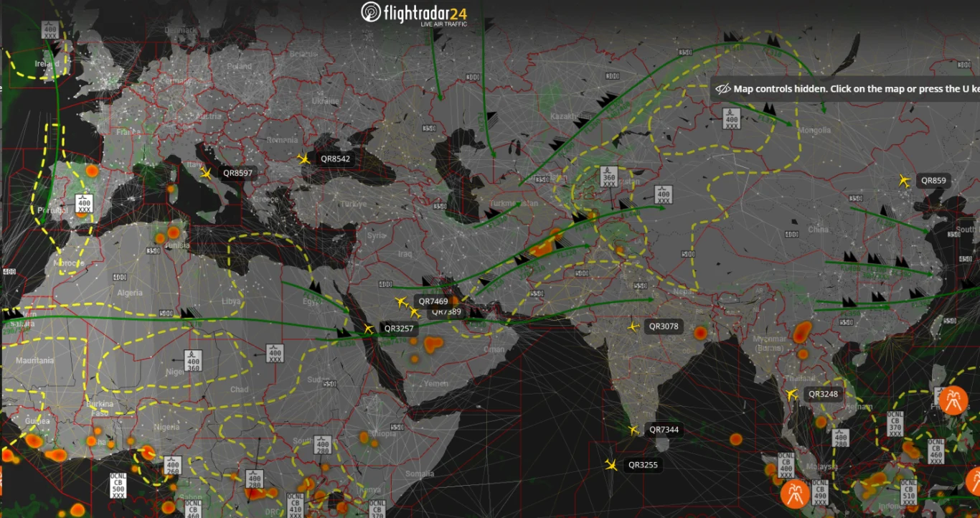Select the aircraft icon for flight QR8542
Viewport: 980px width, 518px height.
[303, 159]
